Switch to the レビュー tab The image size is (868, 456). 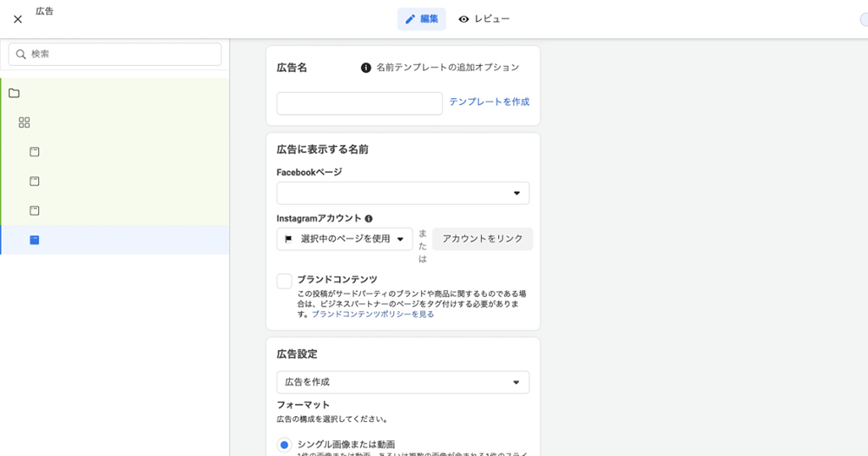(x=483, y=19)
